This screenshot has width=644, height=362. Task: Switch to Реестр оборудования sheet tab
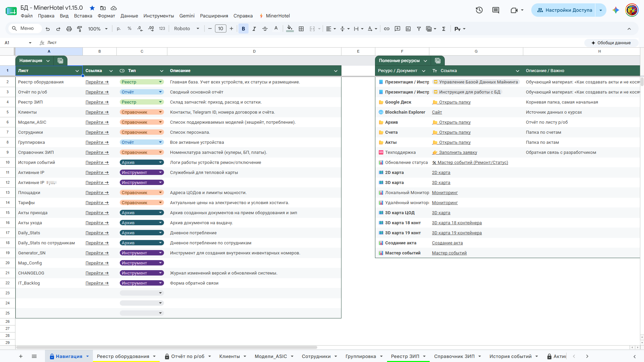[x=123, y=356]
